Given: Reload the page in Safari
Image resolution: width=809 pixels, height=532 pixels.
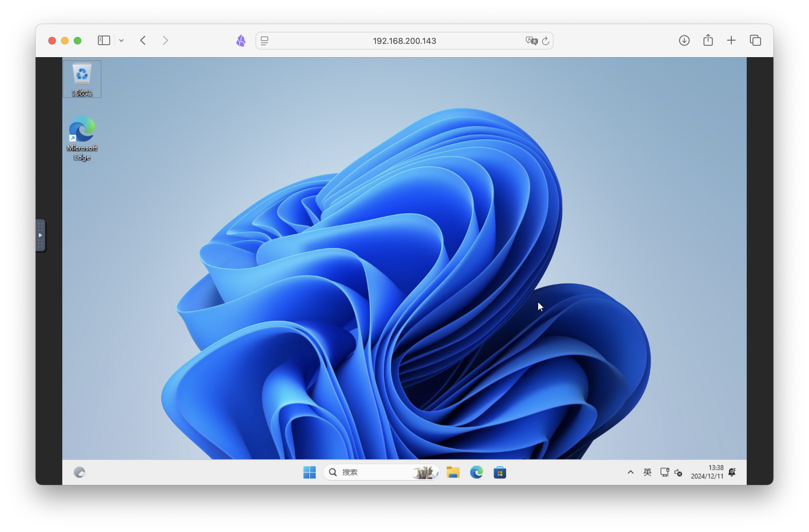Looking at the screenshot, I should tap(546, 41).
